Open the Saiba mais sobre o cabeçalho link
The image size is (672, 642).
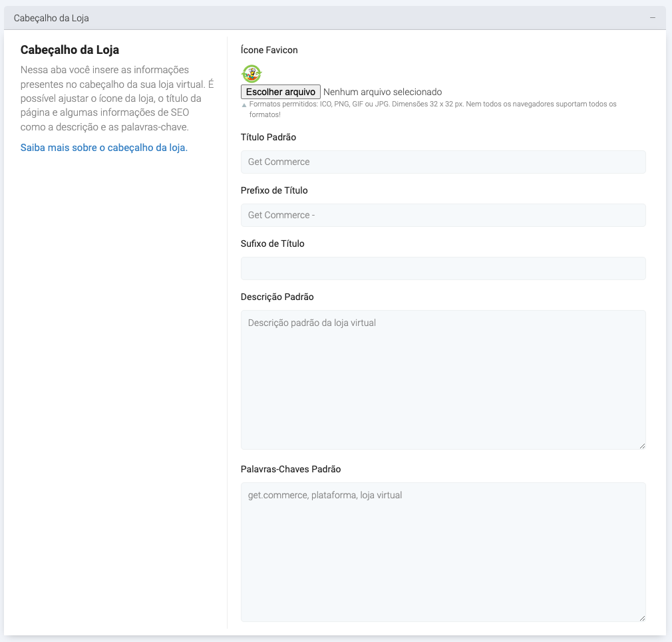click(104, 148)
